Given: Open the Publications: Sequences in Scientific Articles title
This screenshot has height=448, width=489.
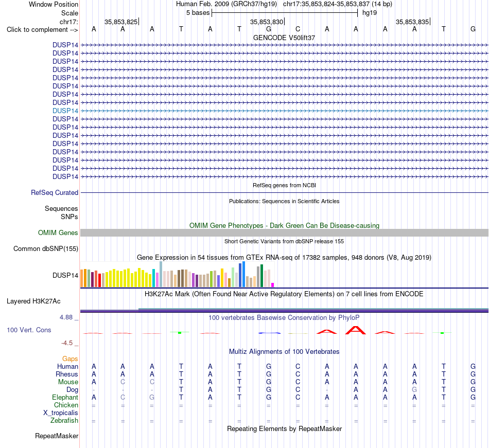Looking at the screenshot, I should click(x=284, y=201).
